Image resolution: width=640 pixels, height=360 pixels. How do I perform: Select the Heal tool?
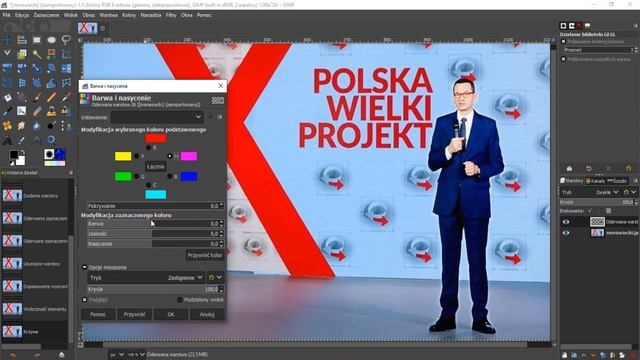click(x=7, y=126)
